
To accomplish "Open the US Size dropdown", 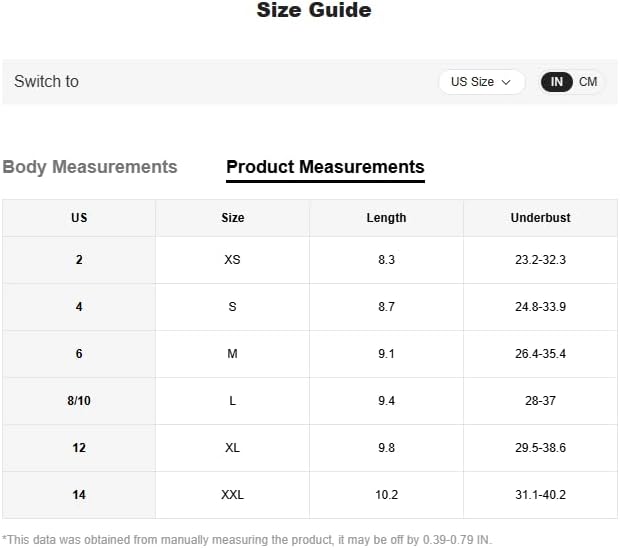I will (x=482, y=82).
